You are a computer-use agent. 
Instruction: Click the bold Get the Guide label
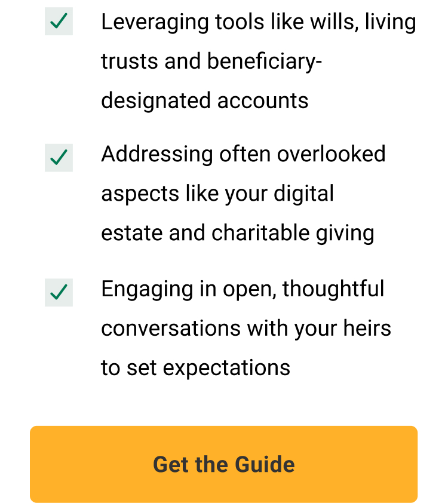pos(223,464)
